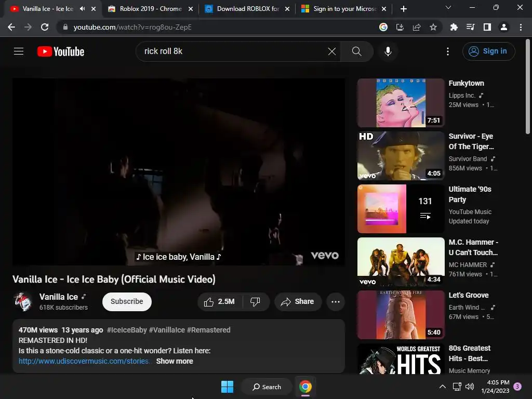Show hidden tray icons chevron
The width and height of the screenshot is (532, 399).
443,387
